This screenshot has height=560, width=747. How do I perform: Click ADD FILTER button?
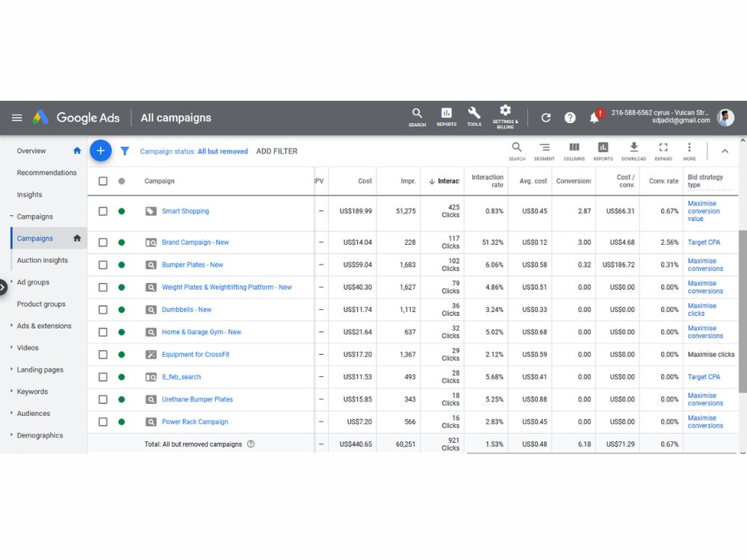(277, 151)
